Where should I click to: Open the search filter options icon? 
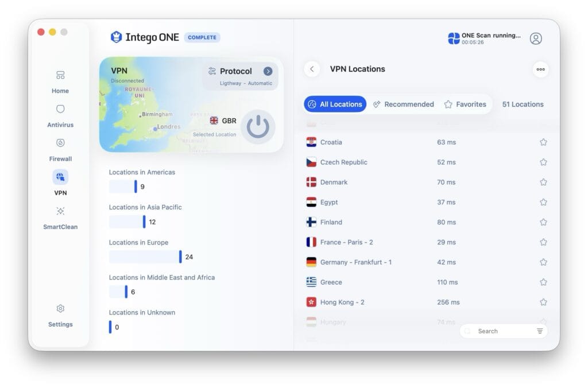pyautogui.click(x=540, y=331)
